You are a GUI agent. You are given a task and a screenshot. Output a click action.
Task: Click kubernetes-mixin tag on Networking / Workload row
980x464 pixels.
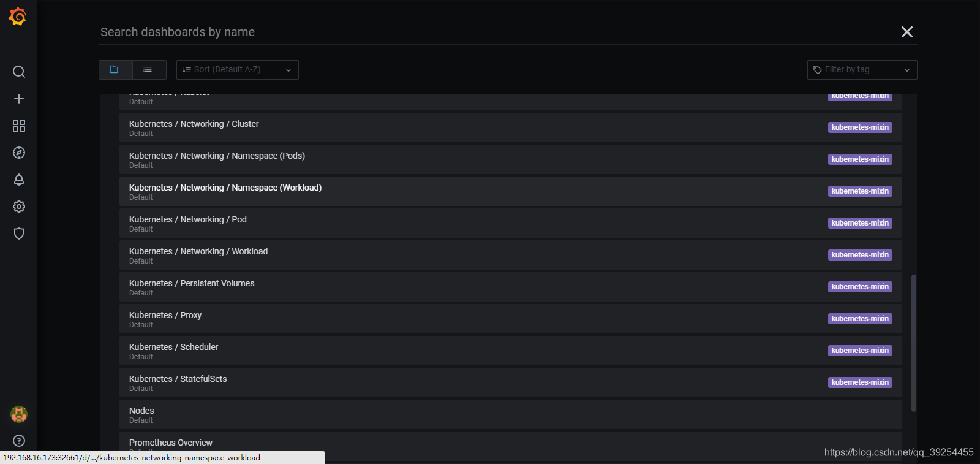coord(860,255)
